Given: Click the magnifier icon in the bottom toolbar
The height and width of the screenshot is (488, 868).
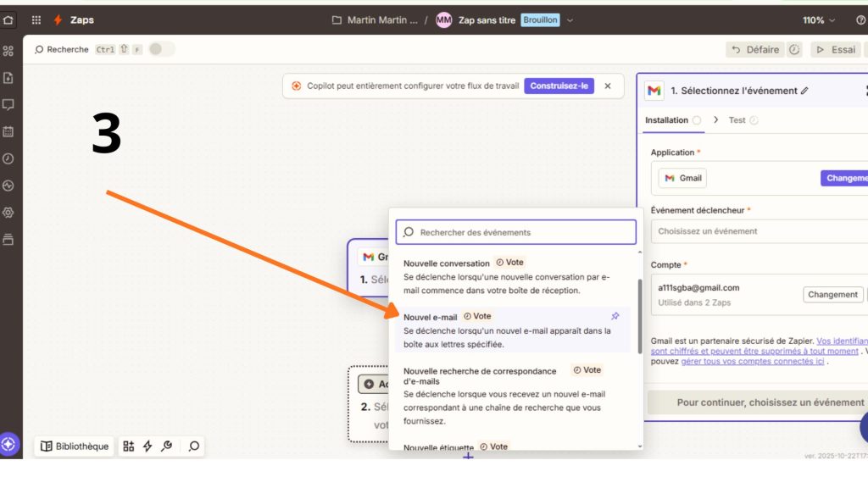Looking at the screenshot, I should point(194,446).
